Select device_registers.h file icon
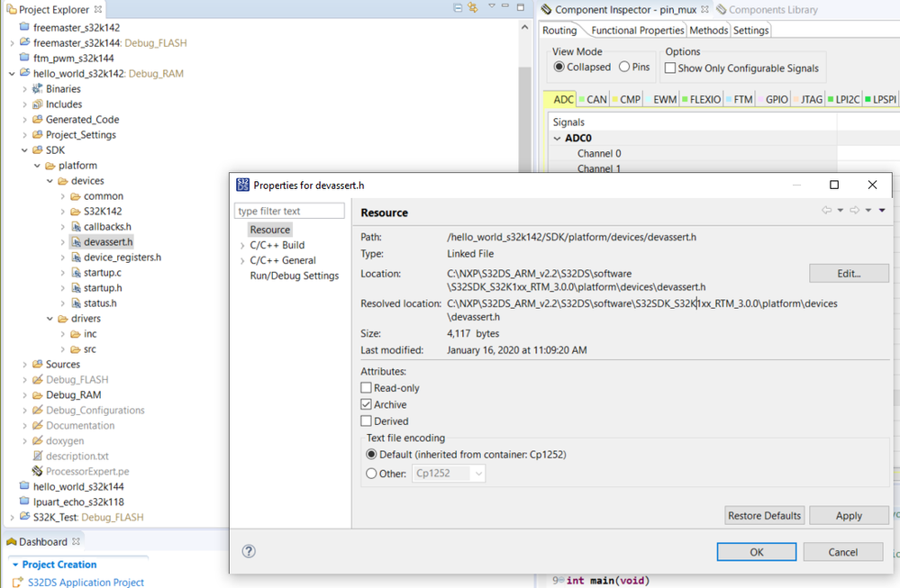The width and height of the screenshot is (900, 588). click(x=76, y=257)
